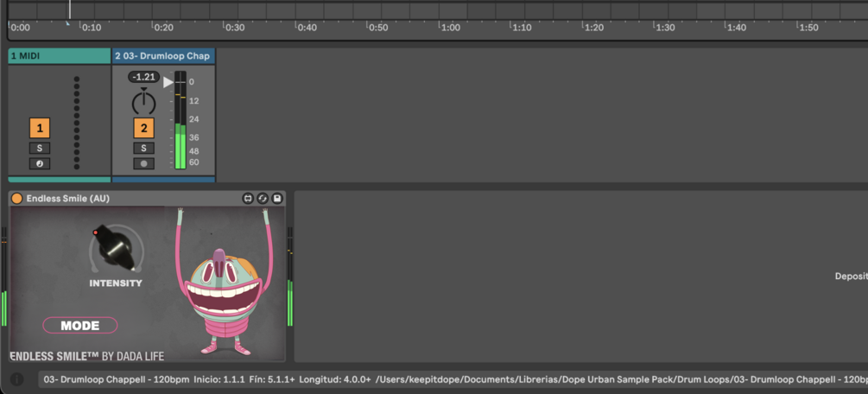Screen dimensions: 868x394
Task: Click the Deposit drop-area text on the right
Action: [x=852, y=276]
